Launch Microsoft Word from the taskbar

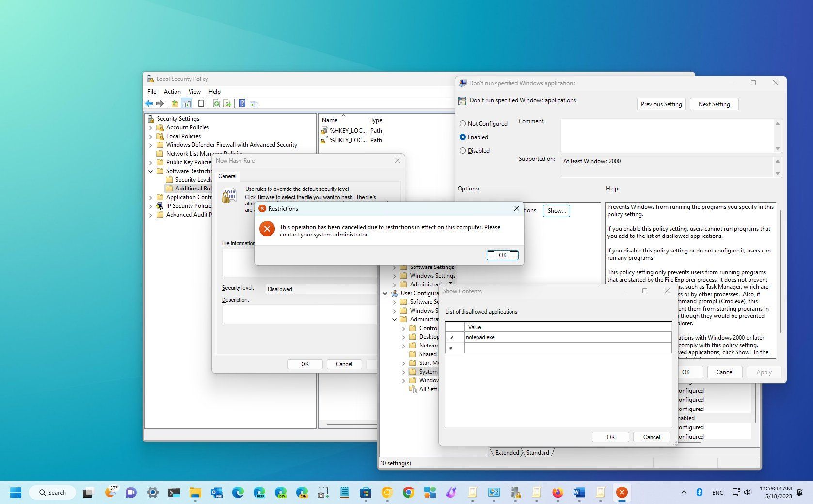[x=579, y=492]
